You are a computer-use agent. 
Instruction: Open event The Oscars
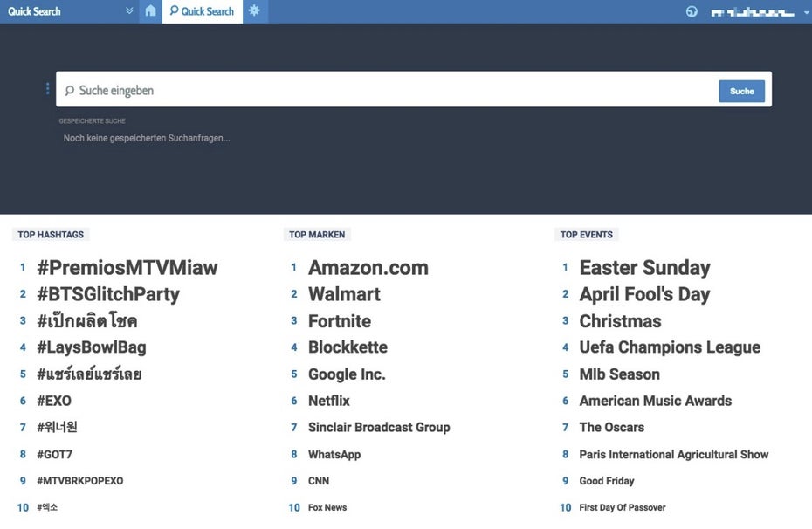(612, 428)
